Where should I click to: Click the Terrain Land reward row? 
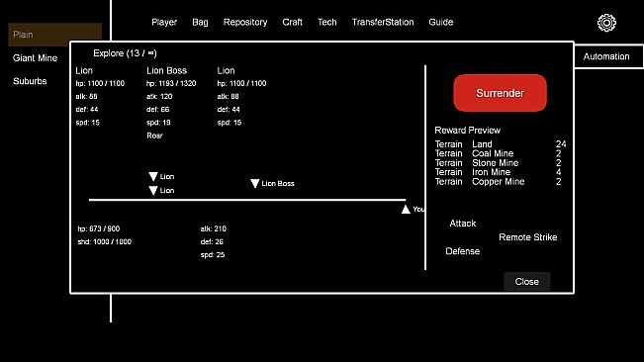501,144
